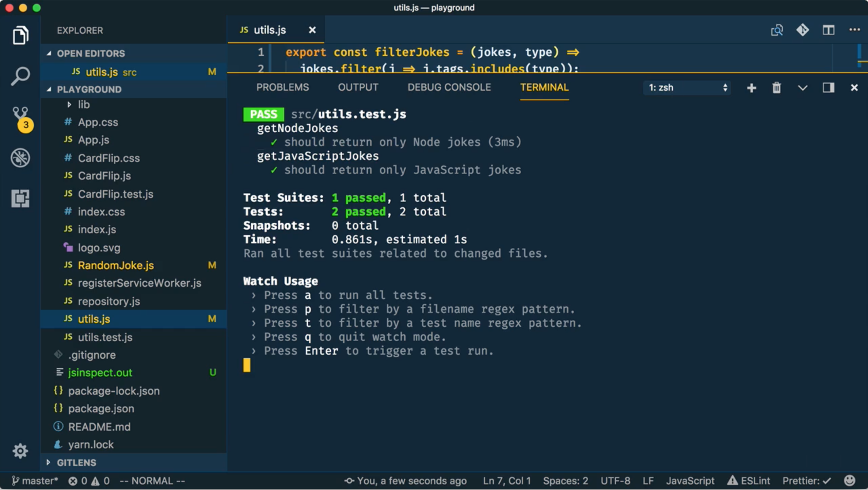
Task: Open Settings via the gear icon
Action: pos(20,451)
